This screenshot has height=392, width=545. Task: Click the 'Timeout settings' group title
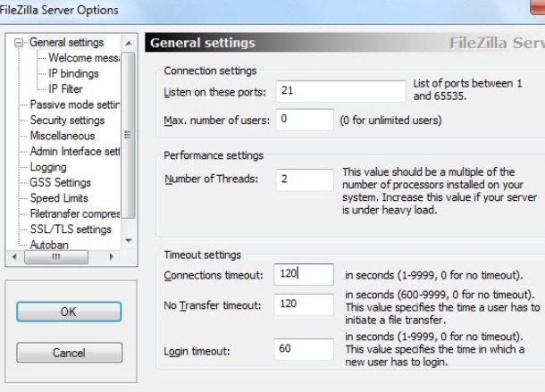[x=202, y=254]
